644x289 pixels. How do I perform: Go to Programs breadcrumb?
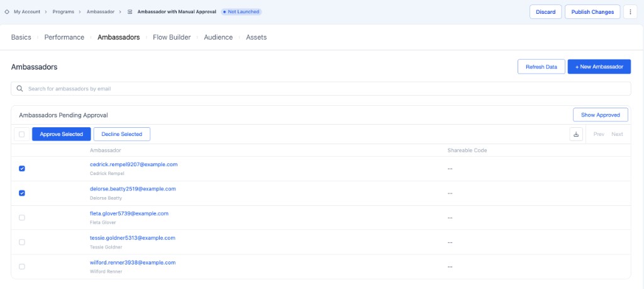[x=64, y=12]
